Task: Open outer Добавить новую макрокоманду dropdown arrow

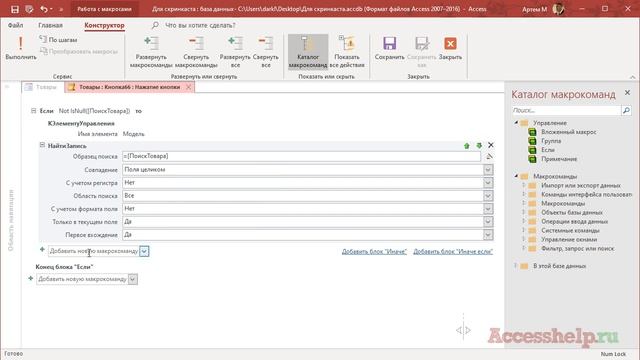Action: click(133, 279)
